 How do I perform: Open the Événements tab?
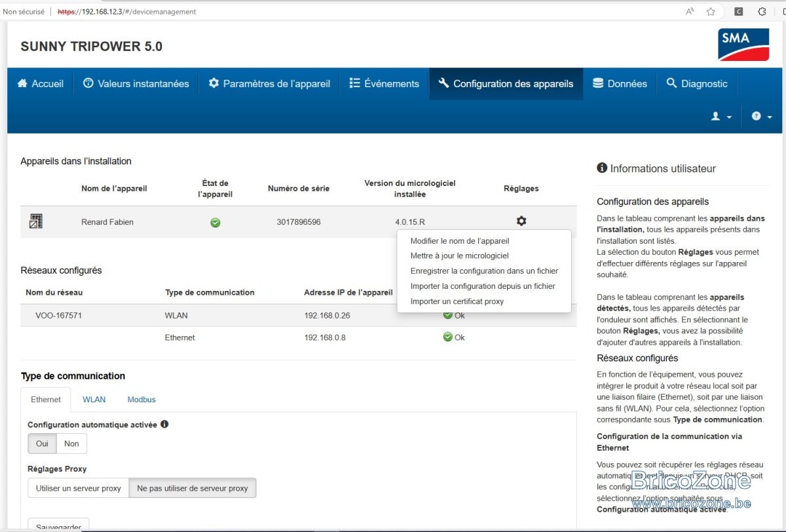[384, 84]
